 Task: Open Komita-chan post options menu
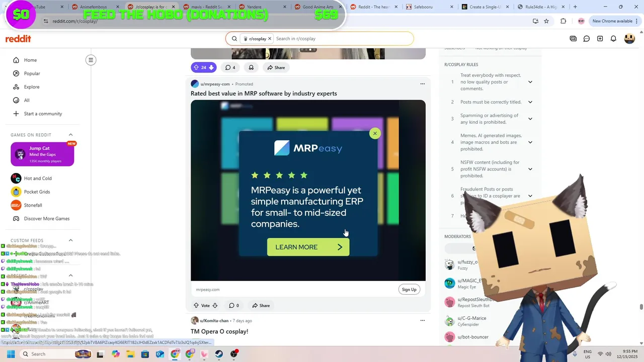tap(423, 320)
